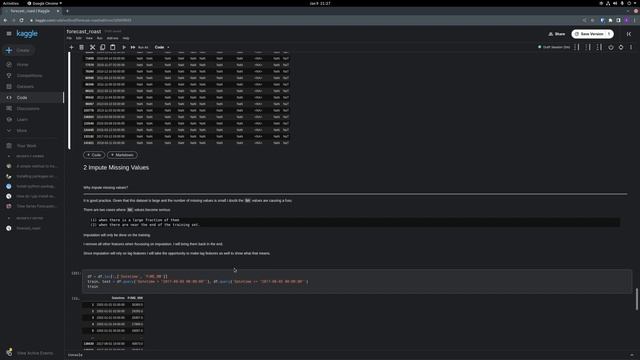Screen dimensions: 640x360
Task: Open the Console panel at bottom
Action: [x=75, y=355]
